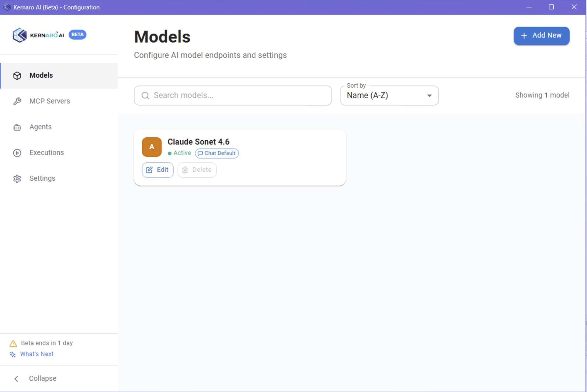Viewport: 587px width, 392px height.
Task: Add a new model
Action: pyautogui.click(x=541, y=35)
